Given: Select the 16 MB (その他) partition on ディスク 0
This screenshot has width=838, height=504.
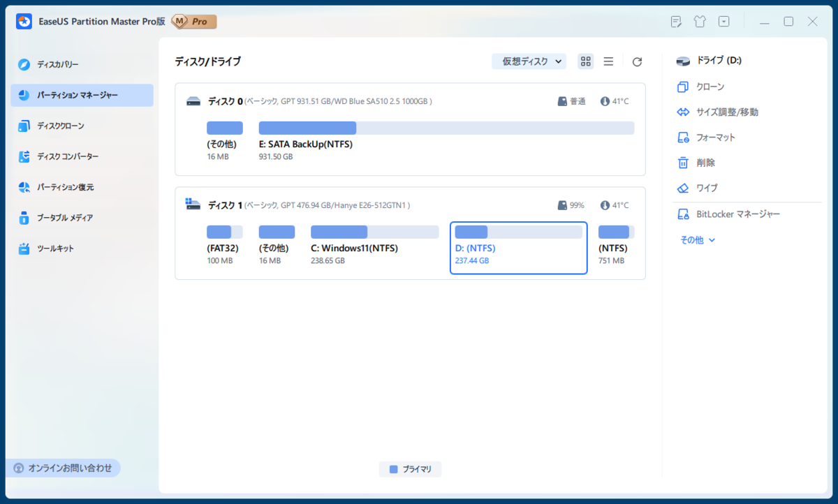Looking at the screenshot, I should 224,142.
